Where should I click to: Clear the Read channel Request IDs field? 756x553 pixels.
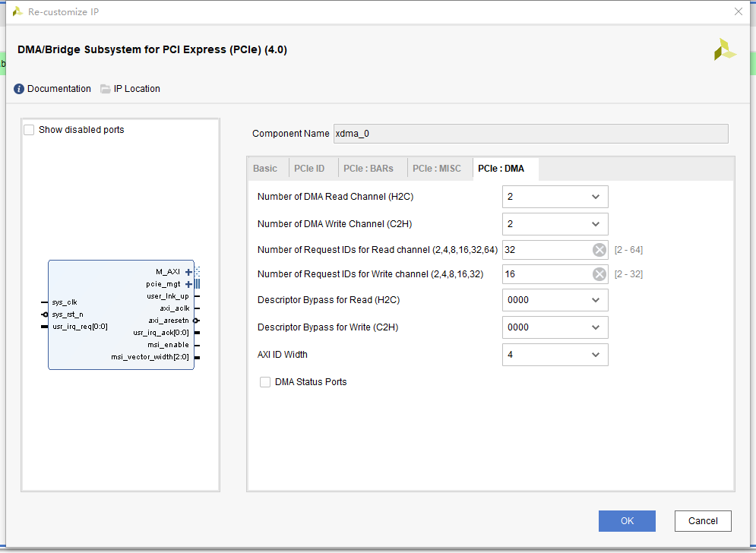click(x=599, y=250)
